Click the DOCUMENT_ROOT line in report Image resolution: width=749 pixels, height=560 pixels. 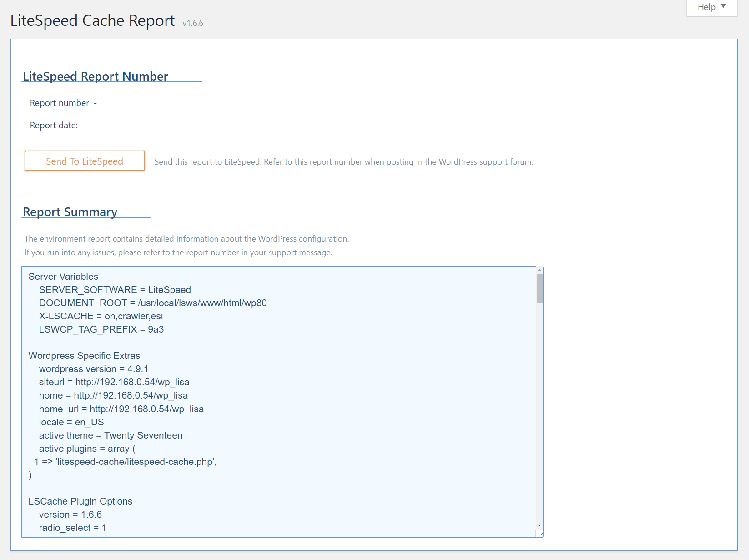pos(153,303)
